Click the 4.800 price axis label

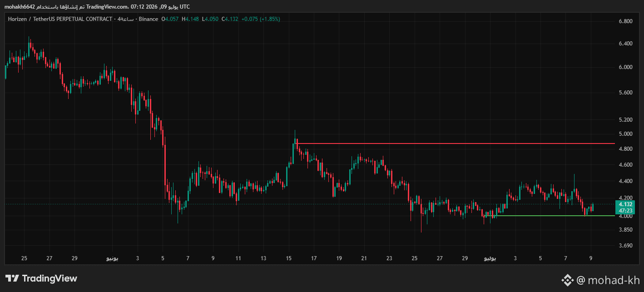pyautogui.click(x=625, y=149)
